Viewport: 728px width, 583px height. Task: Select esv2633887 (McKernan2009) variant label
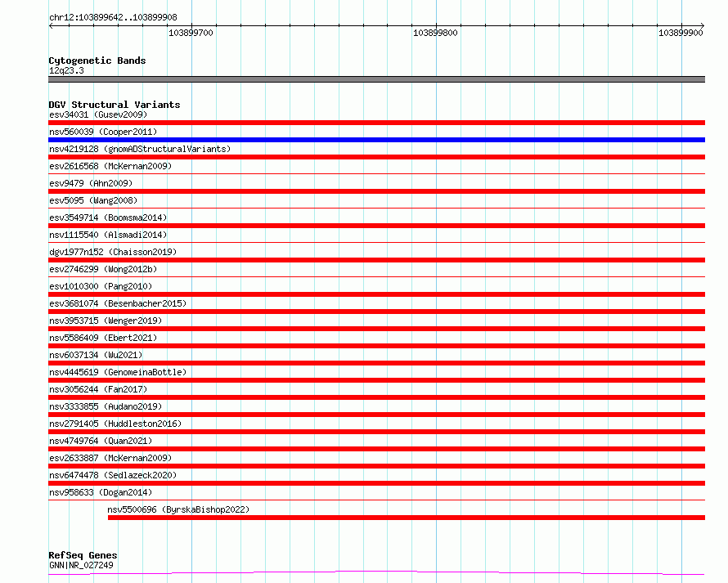point(110,458)
